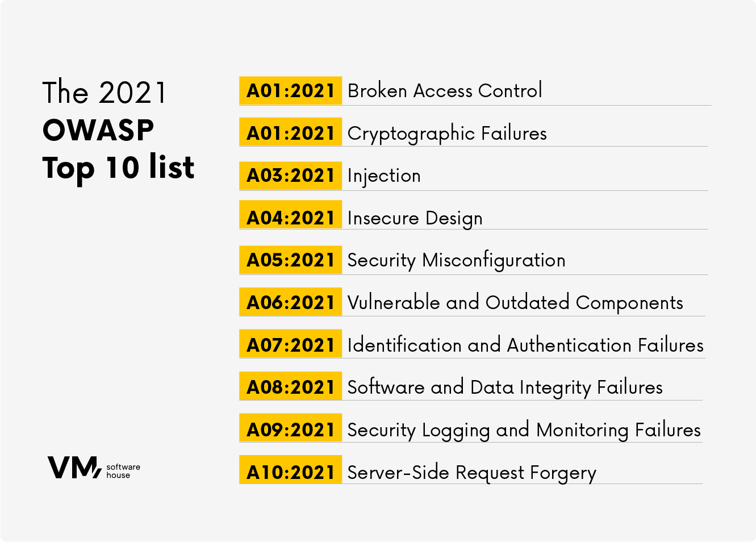
Task: Click the "Injection" list item text
Action: 384,176
